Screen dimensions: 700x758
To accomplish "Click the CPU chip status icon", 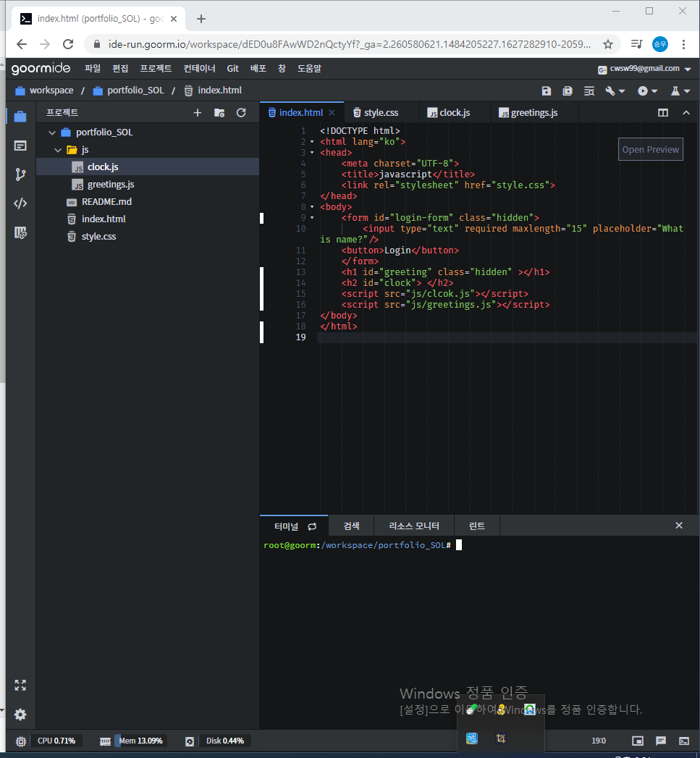I will pos(21,741).
